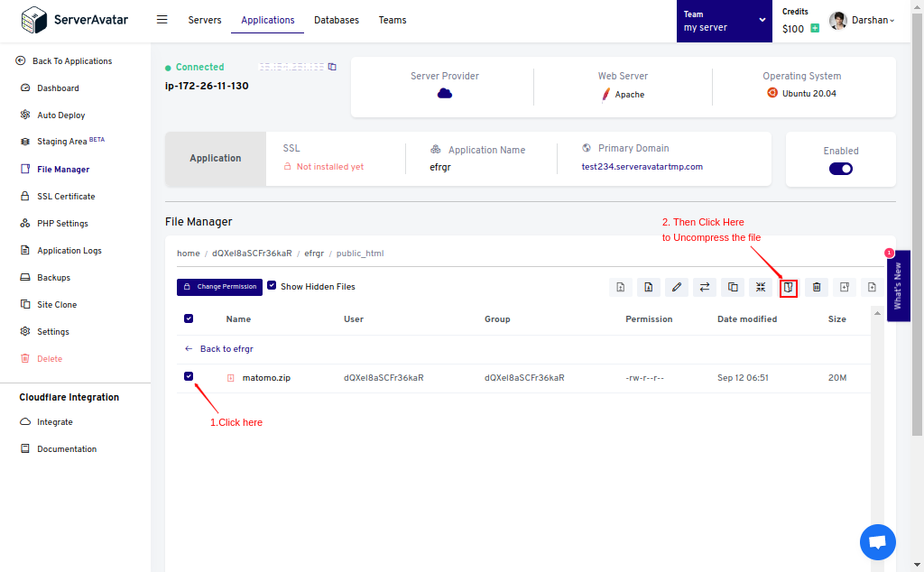Click the Change Permission button
The image size is (924, 572).
pyautogui.click(x=220, y=287)
